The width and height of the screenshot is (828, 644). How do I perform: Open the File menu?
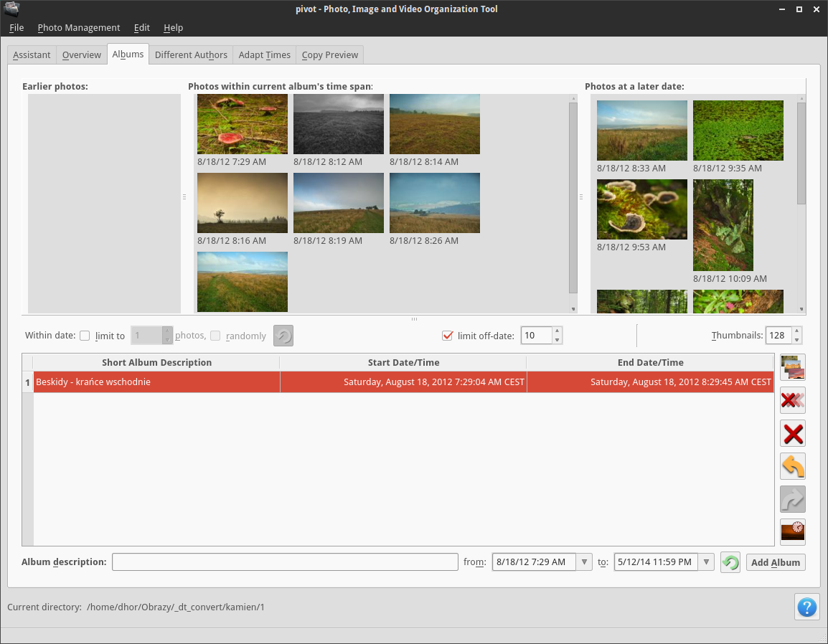[x=17, y=27]
